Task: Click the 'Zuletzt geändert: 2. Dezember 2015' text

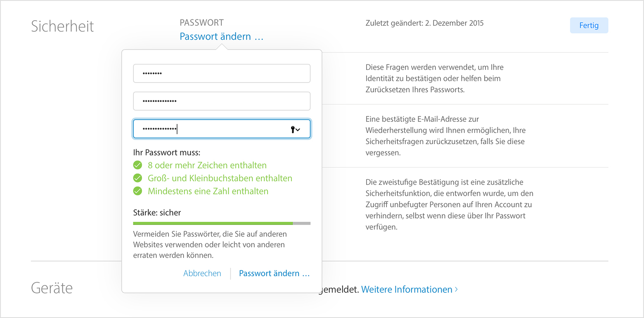Action: click(x=424, y=23)
